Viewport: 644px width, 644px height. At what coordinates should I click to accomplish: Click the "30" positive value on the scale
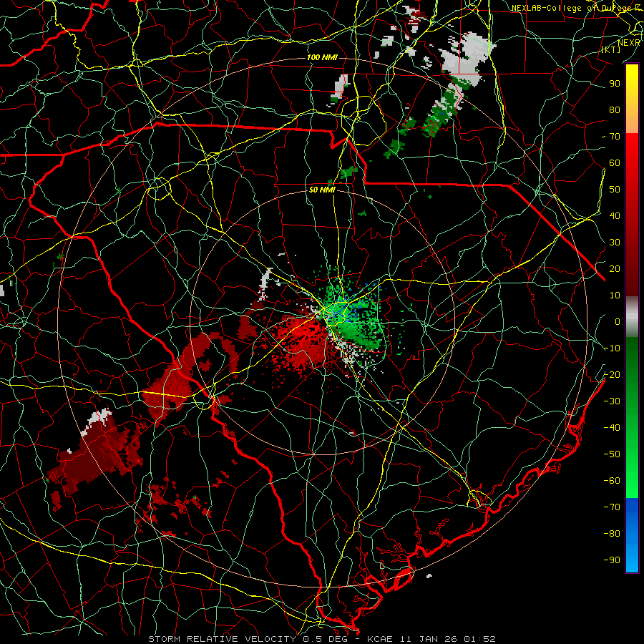(x=615, y=243)
